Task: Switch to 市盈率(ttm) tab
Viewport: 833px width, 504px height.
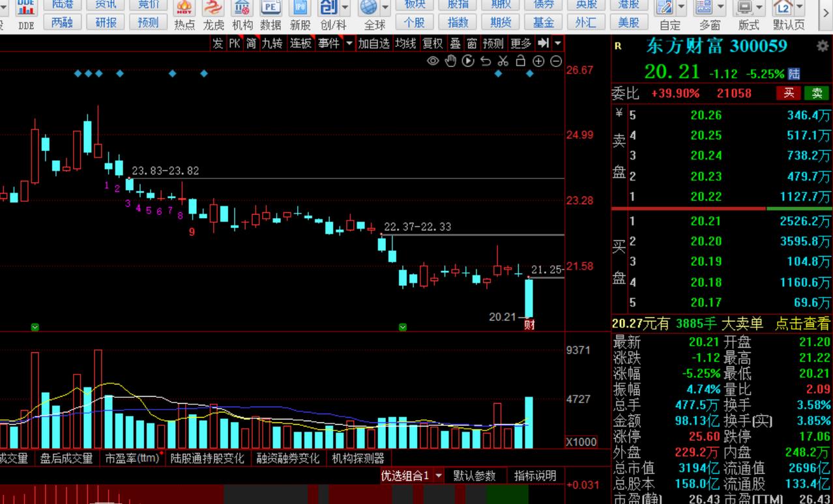Action: click(132, 458)
